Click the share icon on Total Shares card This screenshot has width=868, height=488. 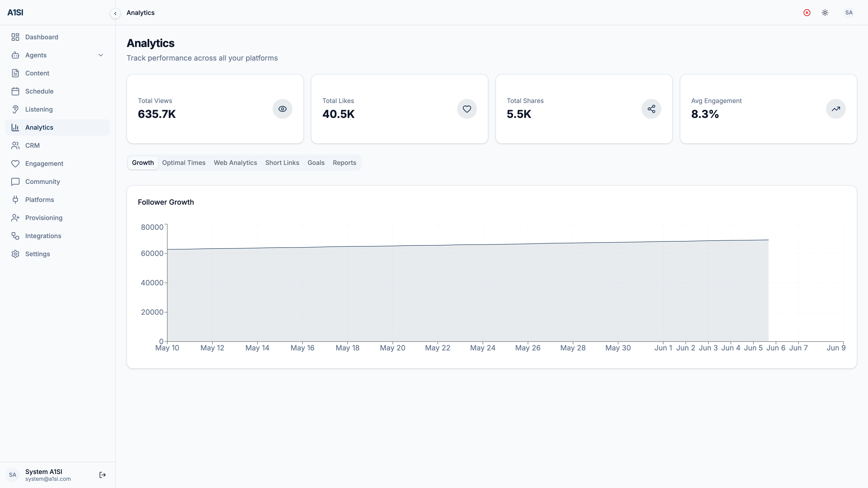(651, 109)
